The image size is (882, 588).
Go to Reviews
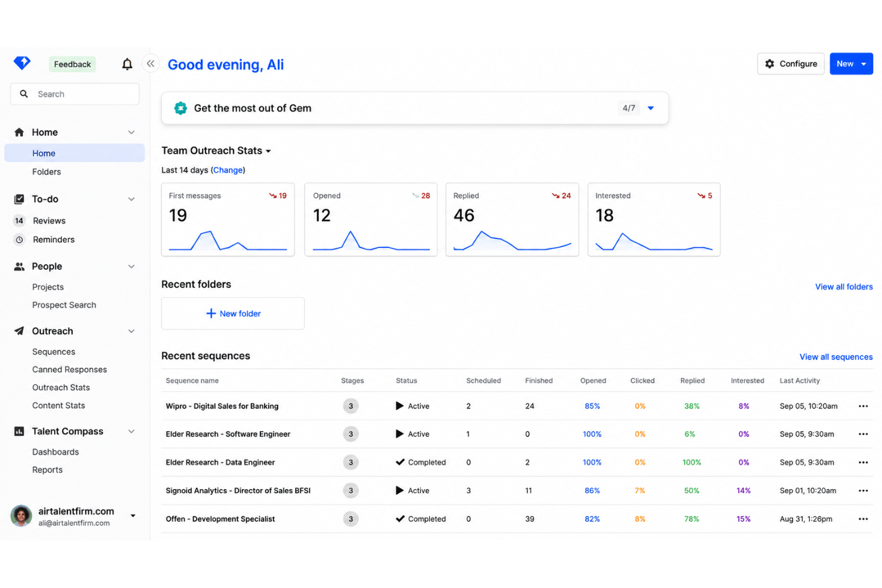click(49, 220)
